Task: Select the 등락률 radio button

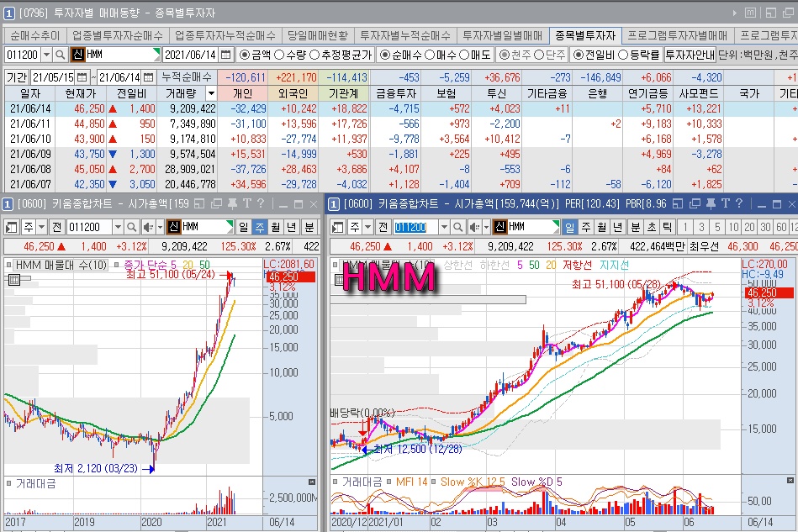Action: click(623, 55)
